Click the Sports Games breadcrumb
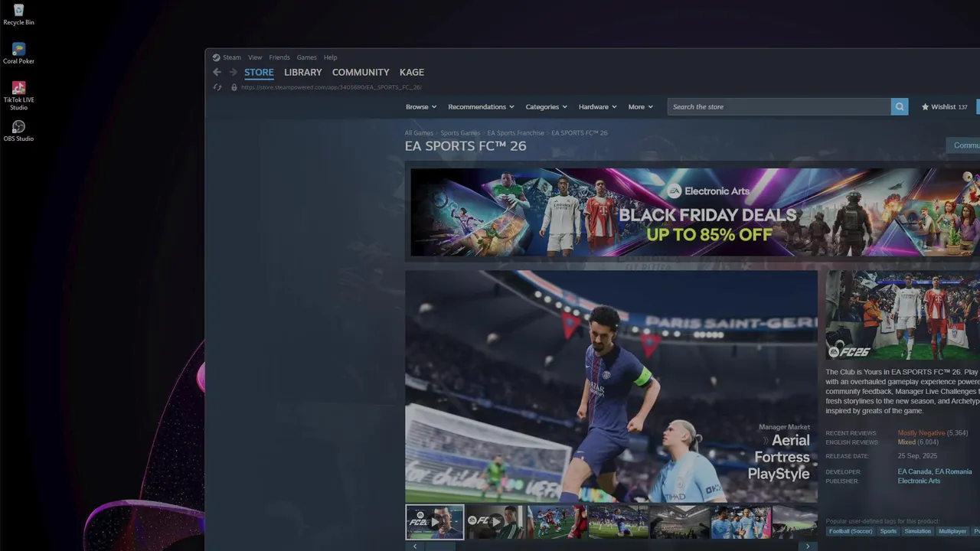Viewport: 980px width, 551px height. pyautogui.click(x=460, y=133)
